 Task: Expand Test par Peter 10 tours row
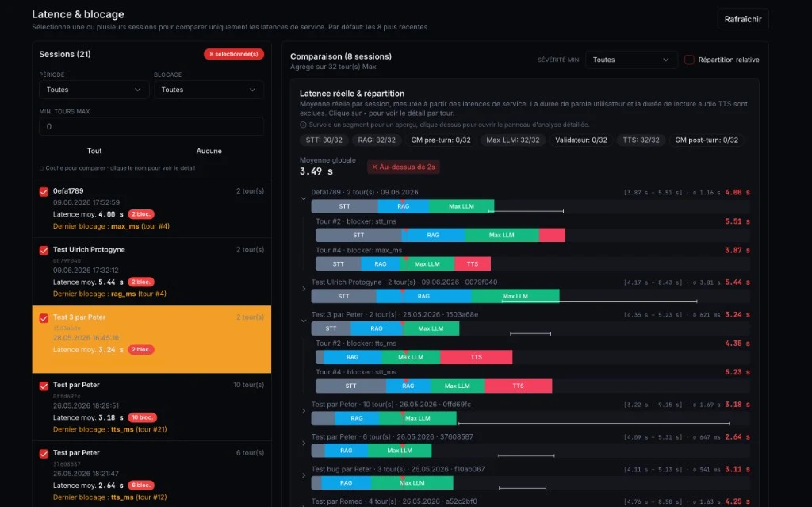tap(304, 410)
